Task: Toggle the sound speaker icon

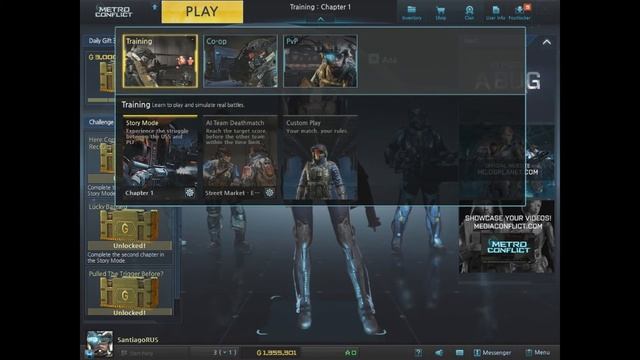Action: pyautogui.click(x=439, y=352)
